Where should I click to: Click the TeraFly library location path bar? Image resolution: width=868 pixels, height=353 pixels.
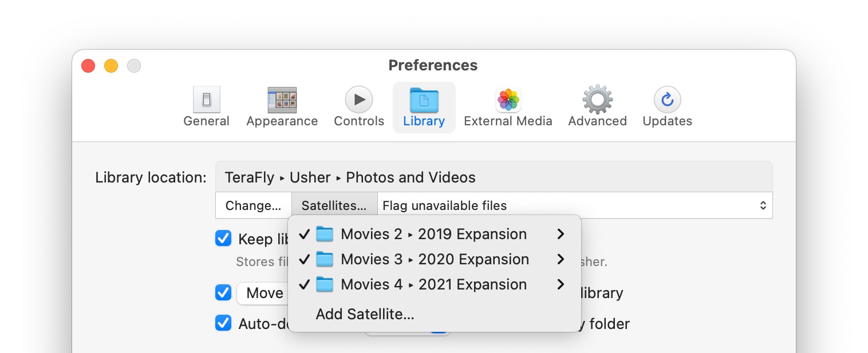(493, 177)
